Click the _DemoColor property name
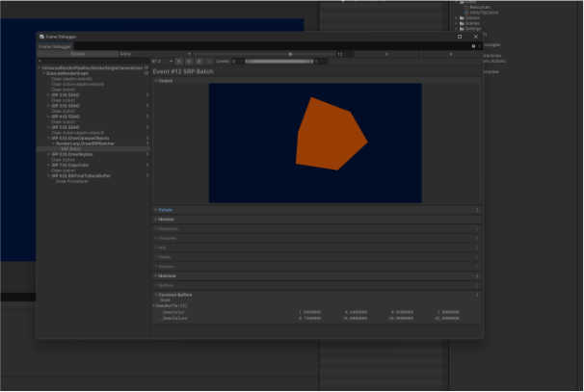The height and width of the screenshot is (392, 584). [x=173, y=312]
